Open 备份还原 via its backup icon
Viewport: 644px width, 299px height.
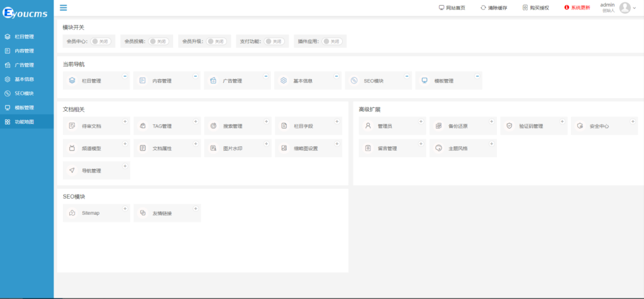tap(439, 126)
